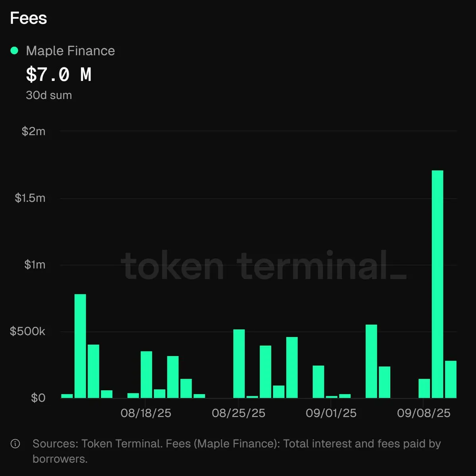
Task: Click the $0 y-axis label
Action: pos(38,398)
